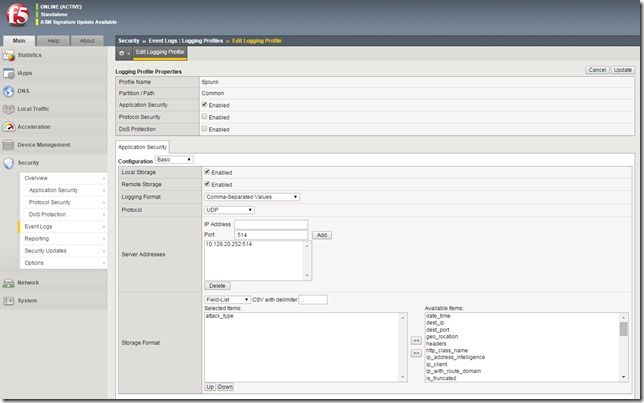
Task: Click the Update button
Action: [x=623, y=70]
